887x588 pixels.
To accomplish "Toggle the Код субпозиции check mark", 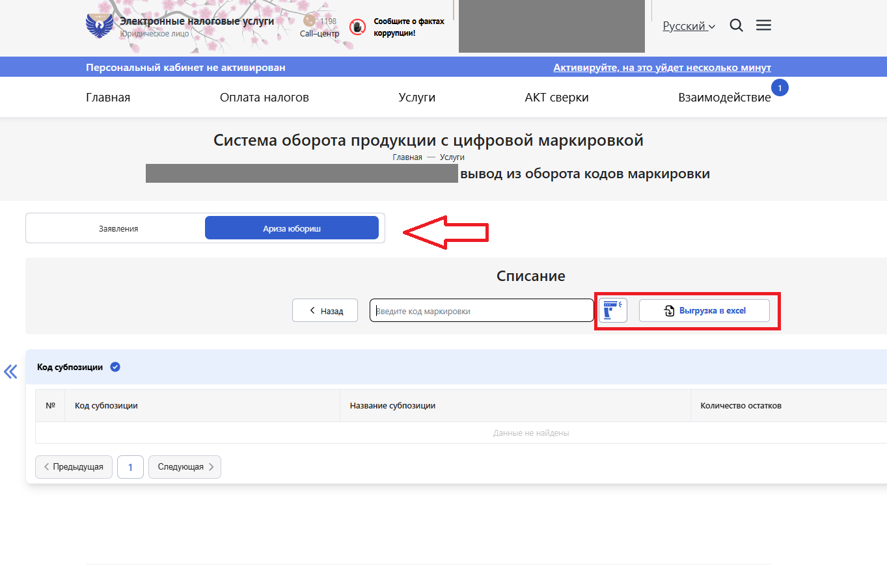I will point(115,367).
